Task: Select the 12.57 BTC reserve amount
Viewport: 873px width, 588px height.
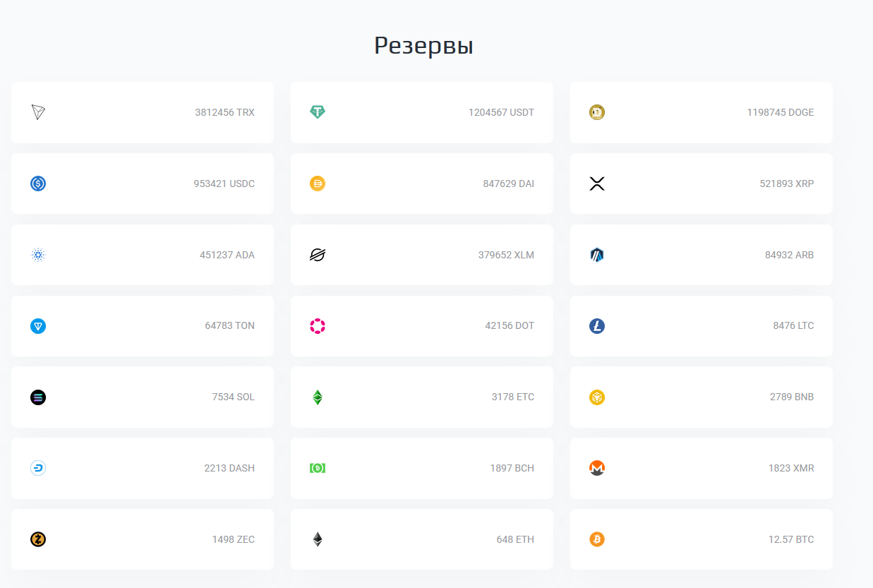Action: click(790, 539)
